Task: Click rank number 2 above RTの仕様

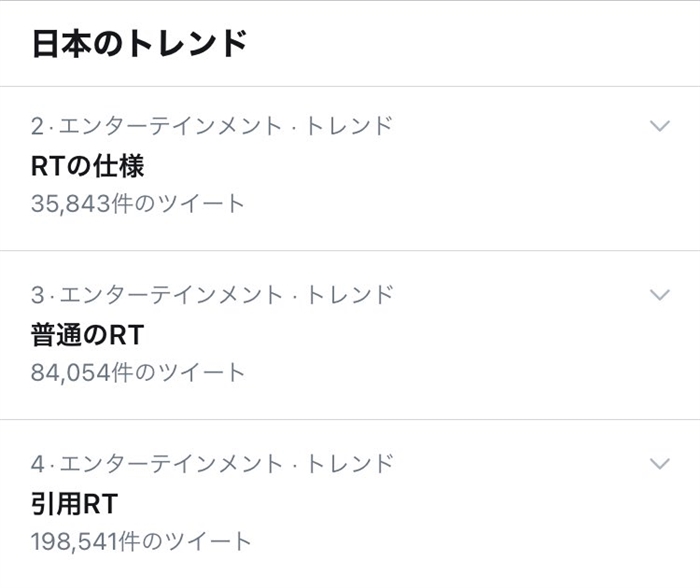Action: 38,126
